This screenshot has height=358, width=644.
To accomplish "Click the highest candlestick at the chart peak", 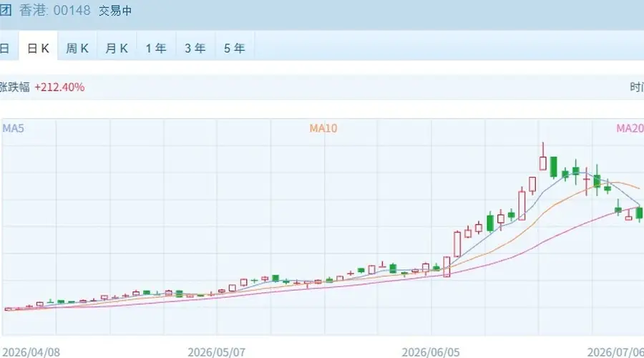I will (543, 157).
